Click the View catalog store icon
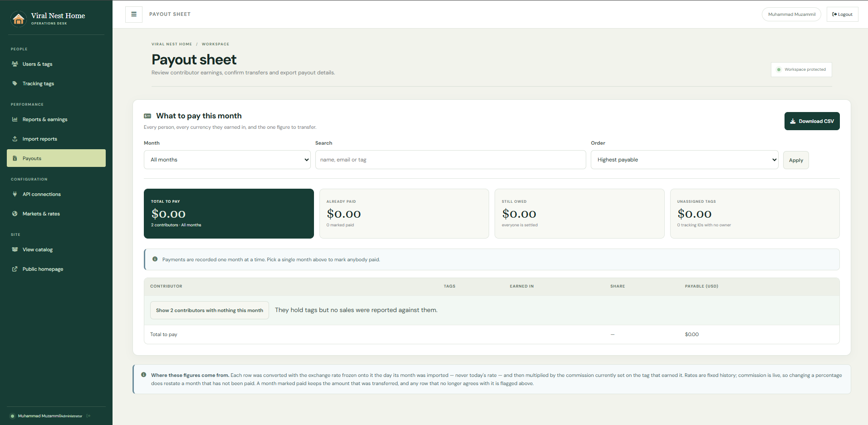Image resolution: width=868 pixels, height=425 pixels. click(15, 249)
